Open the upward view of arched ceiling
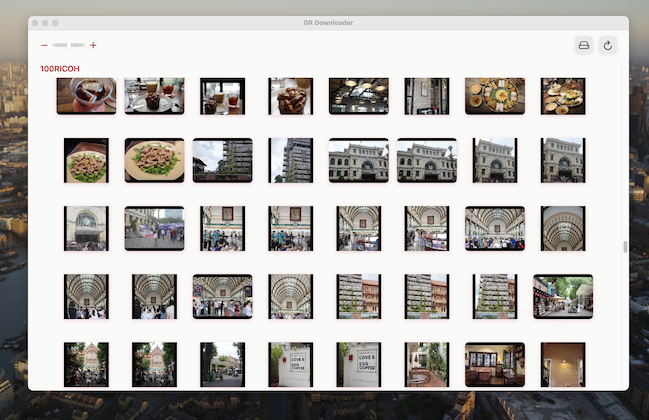 coord(562,228)
